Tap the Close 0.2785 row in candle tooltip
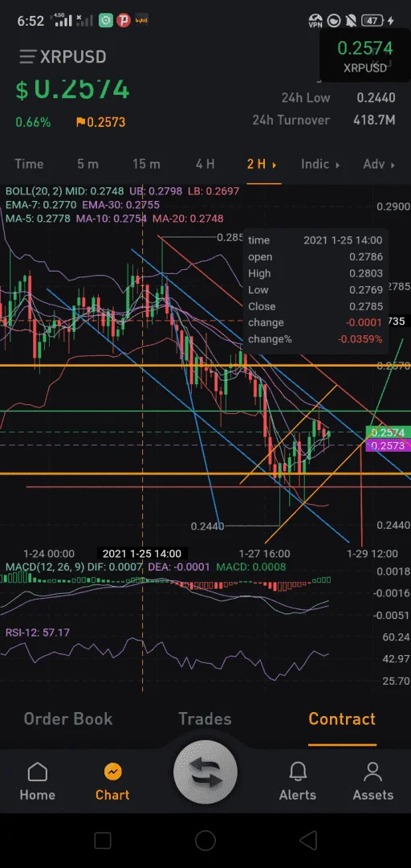 coord(315,306)
